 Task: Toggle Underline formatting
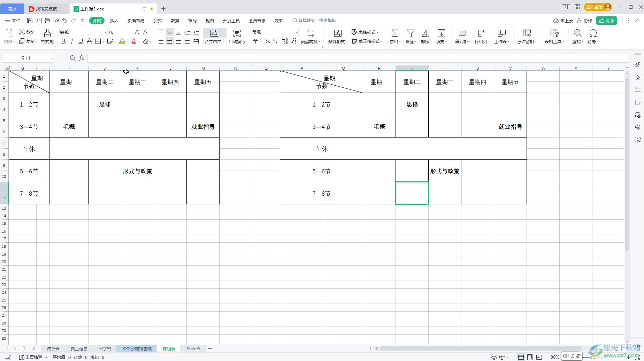[80, 41]
